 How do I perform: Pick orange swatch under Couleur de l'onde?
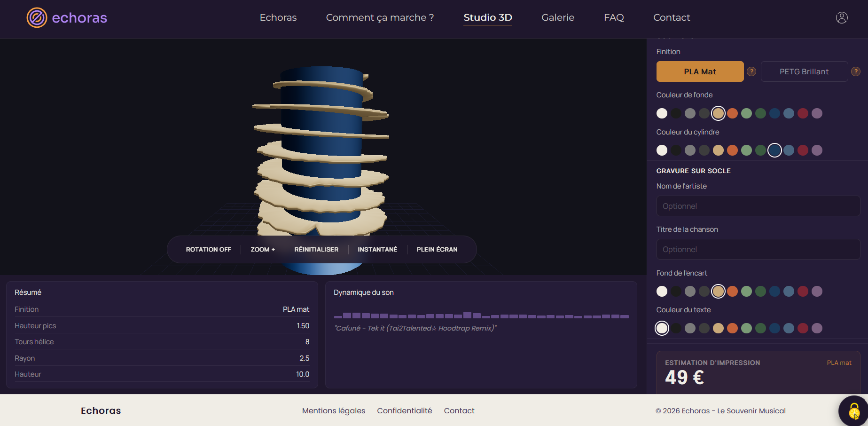[x=732, y=113]
